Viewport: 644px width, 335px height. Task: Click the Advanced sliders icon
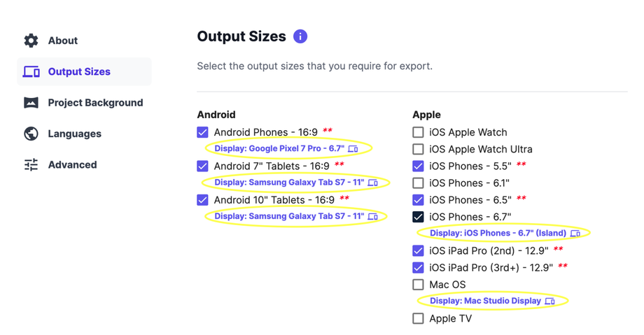[x=31, y=165]
